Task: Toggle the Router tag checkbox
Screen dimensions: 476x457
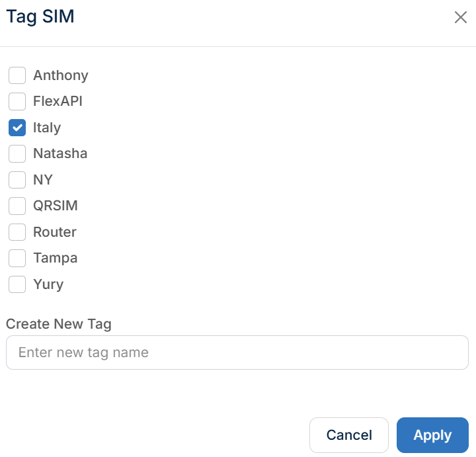Action: coord(17,232)
